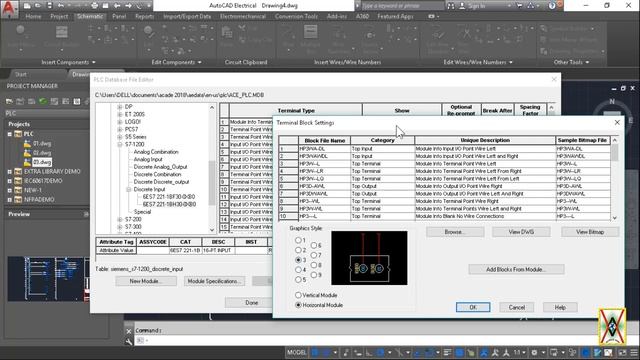Select Graphics Style option 5
640x360 pixels.
point(298,280)
